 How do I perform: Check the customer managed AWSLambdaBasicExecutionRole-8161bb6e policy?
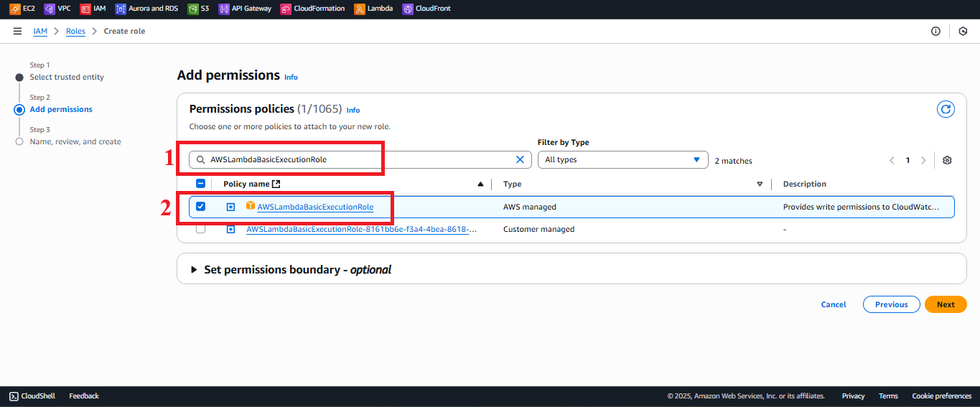coord(200,229)
